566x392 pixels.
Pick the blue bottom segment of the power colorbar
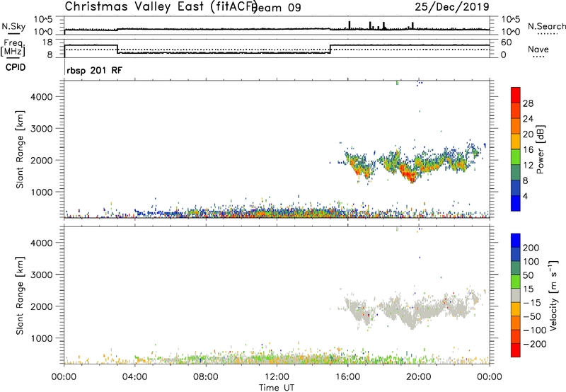tap(516, 203)
